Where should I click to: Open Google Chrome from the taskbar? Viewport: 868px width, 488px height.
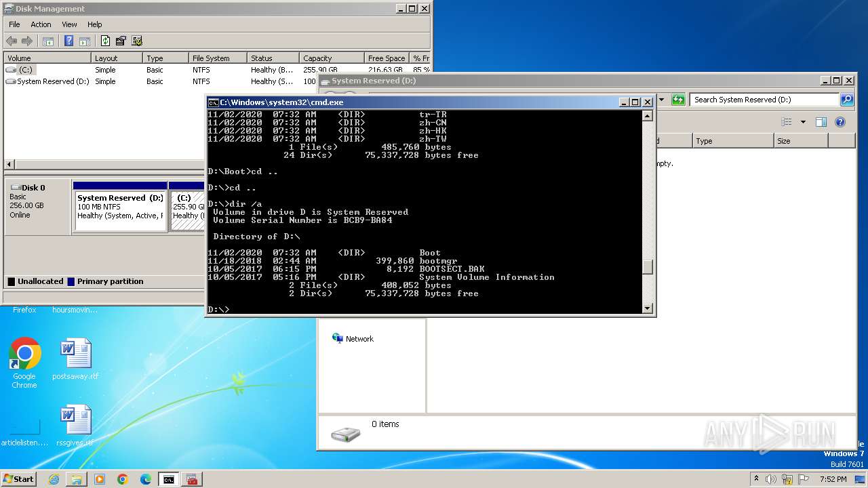coord(123,479)
